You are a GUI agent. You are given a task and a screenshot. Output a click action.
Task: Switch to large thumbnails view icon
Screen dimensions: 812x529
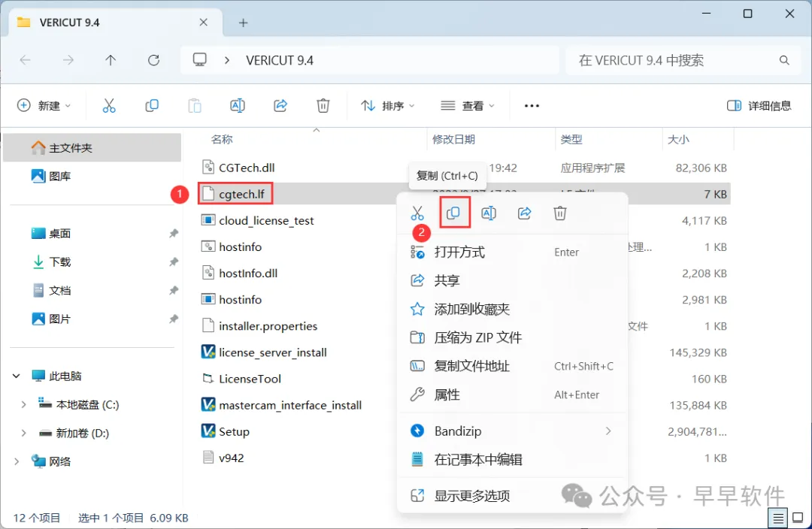point(798,517)
